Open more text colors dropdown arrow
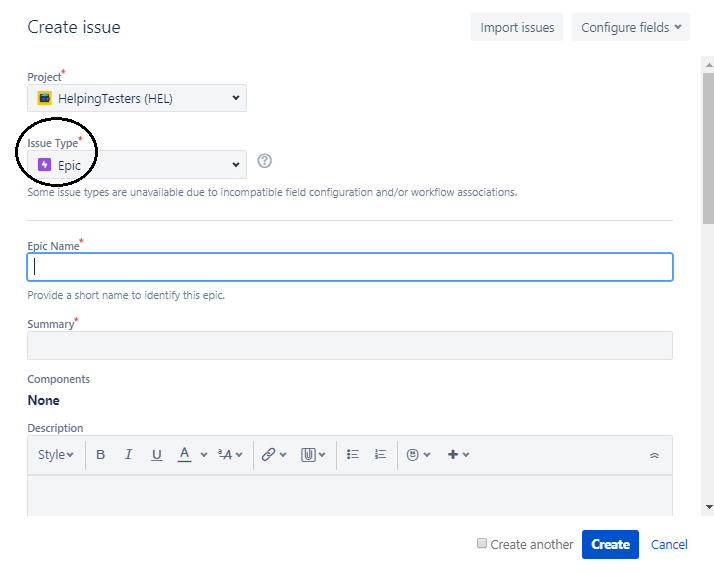 click(204, 455)
